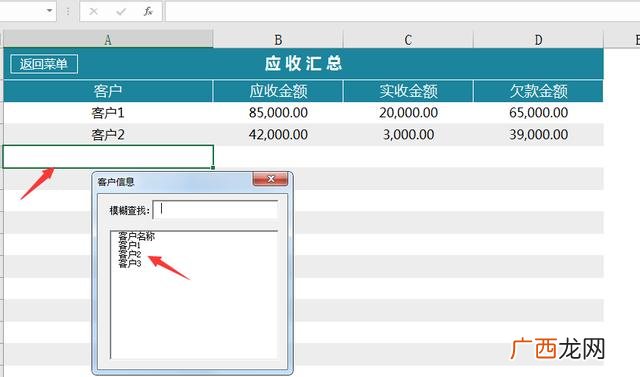Open the insert function fx button

148,11
